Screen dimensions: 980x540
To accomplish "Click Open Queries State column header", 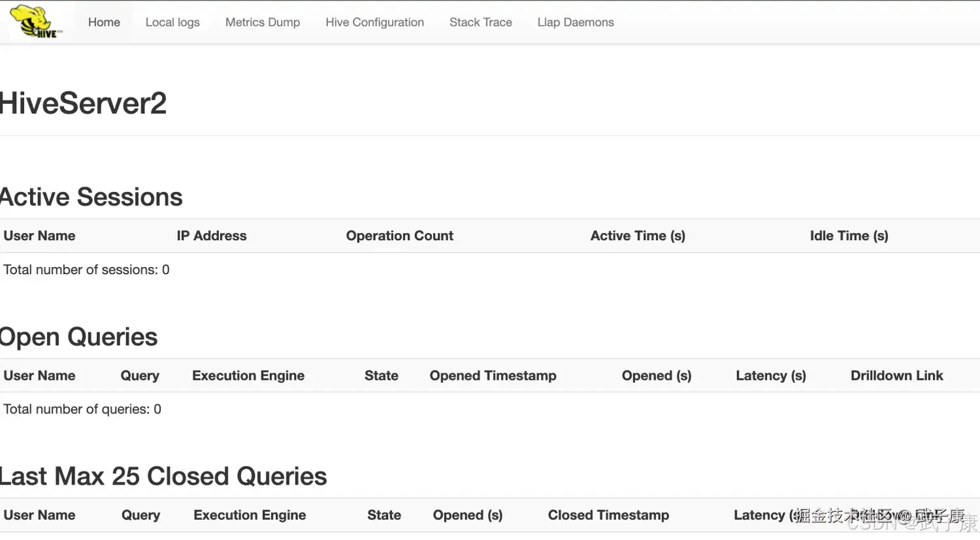I will point(382,375).
